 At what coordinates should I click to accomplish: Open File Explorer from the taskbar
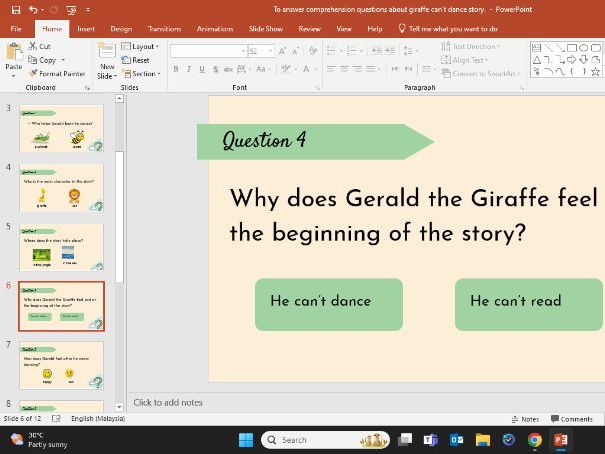483,439
